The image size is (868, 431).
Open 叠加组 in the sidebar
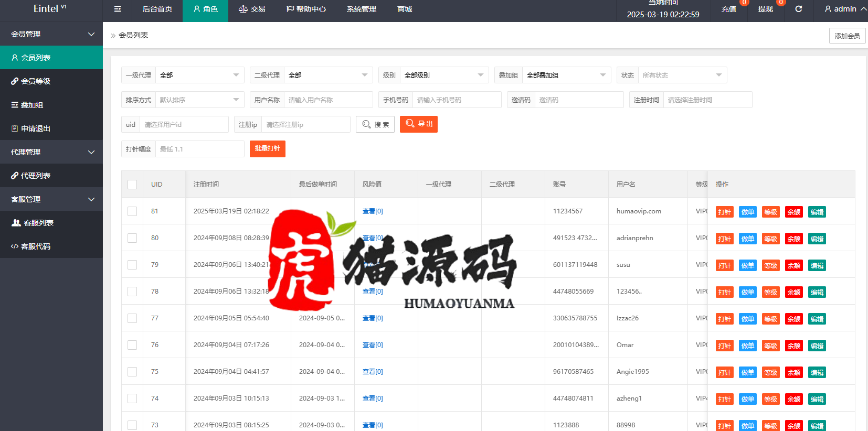pyautogui.click(x=51, y=105)
